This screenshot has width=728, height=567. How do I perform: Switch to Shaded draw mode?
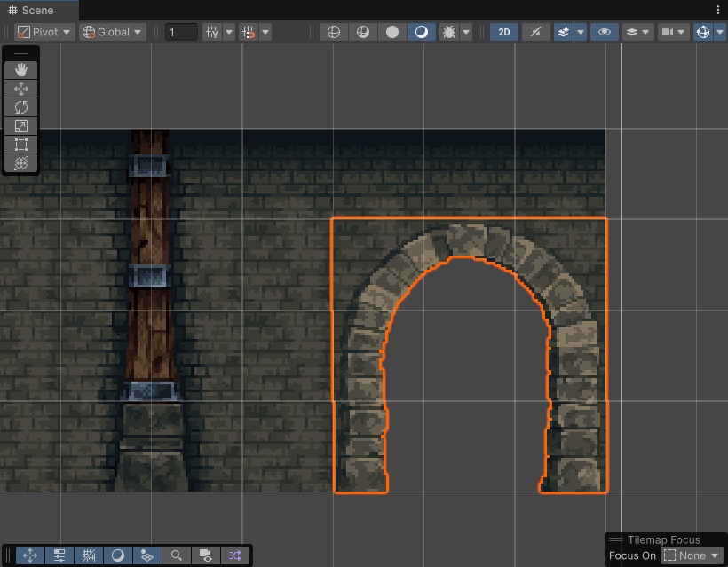click(x=422, y=32)
